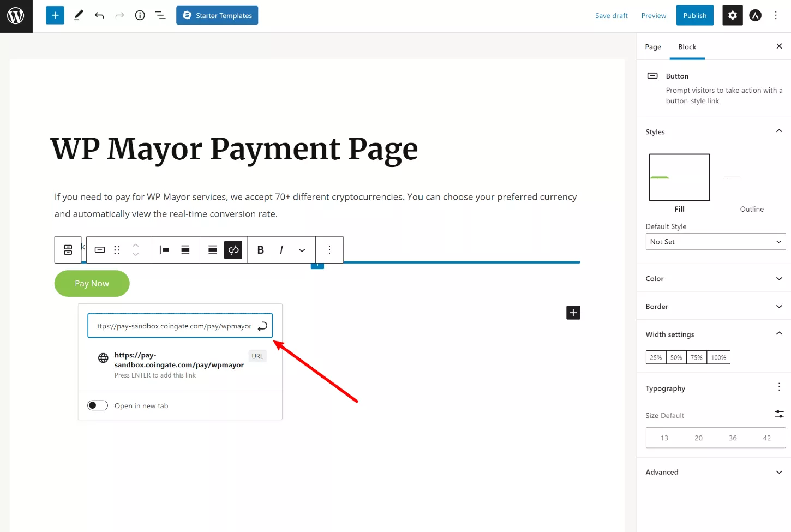Viewport: 791px width, 532px height.
Task: Open the List View outline
Action: (160, 15)
